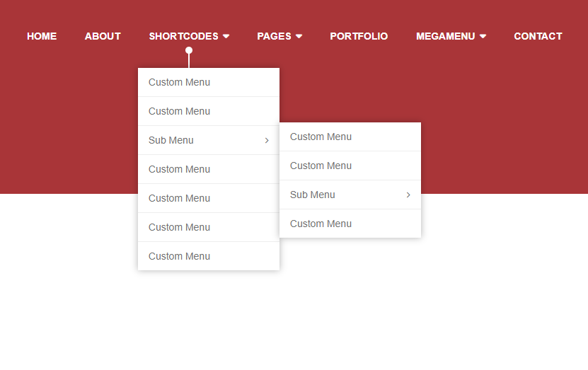Pick fifth item in the Shortcodes dropdown

(179, 199)
